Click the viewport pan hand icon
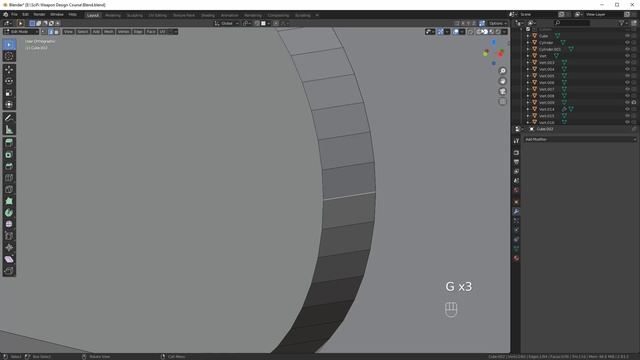The height and width of the screenshot is (360, 640). pos(502,81)
